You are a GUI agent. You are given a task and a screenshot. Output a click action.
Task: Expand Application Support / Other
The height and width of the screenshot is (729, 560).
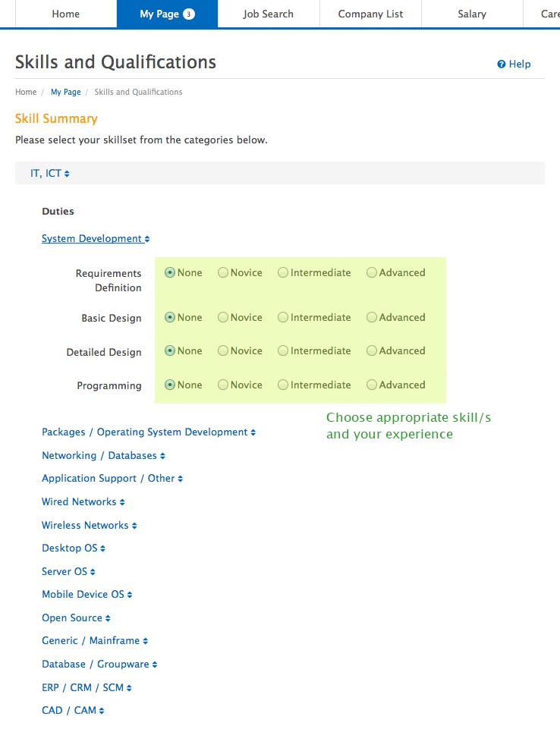pyautogui.click(x=112, y=479)
